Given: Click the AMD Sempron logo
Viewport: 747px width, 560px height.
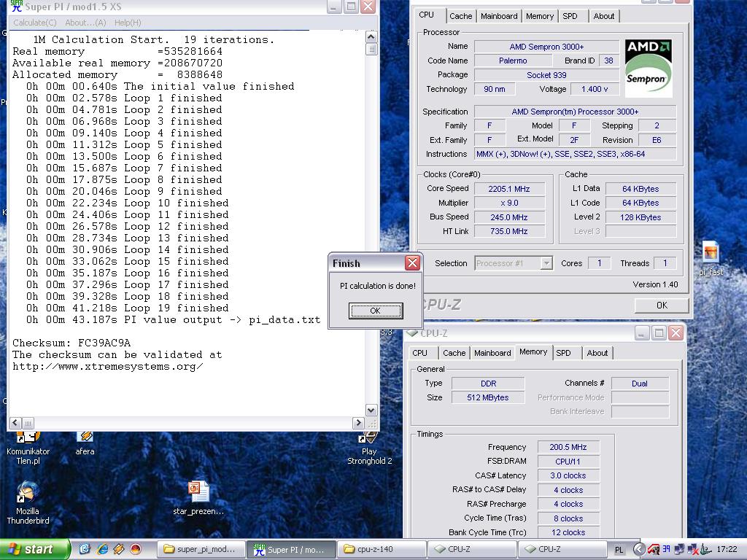Looking at the screenshot, I should click(x=649, y=68).
